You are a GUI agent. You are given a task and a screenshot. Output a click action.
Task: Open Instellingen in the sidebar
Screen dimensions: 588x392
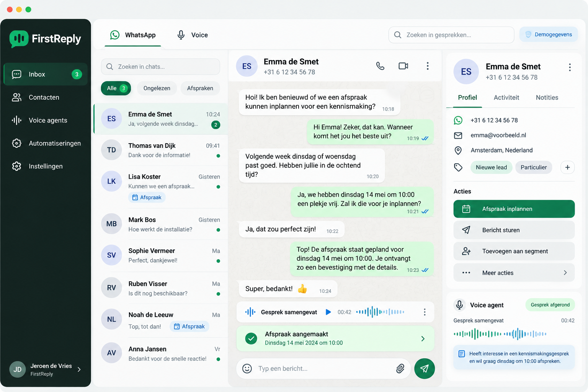point(46,166)
